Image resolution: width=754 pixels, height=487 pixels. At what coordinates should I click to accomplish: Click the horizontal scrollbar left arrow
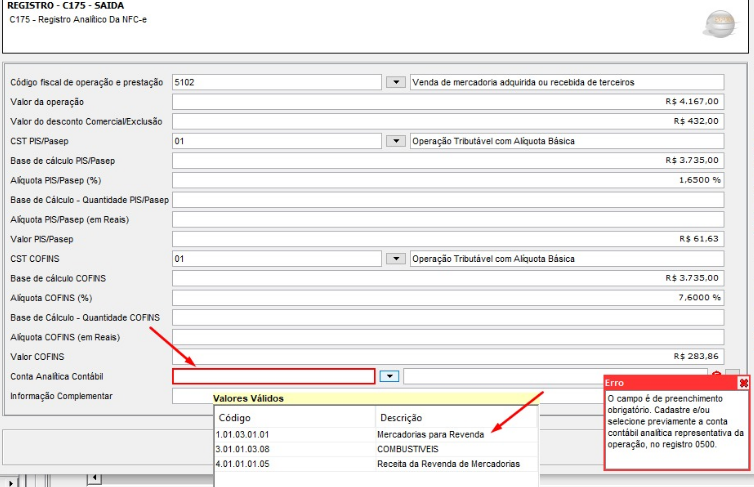coord(96,478)
